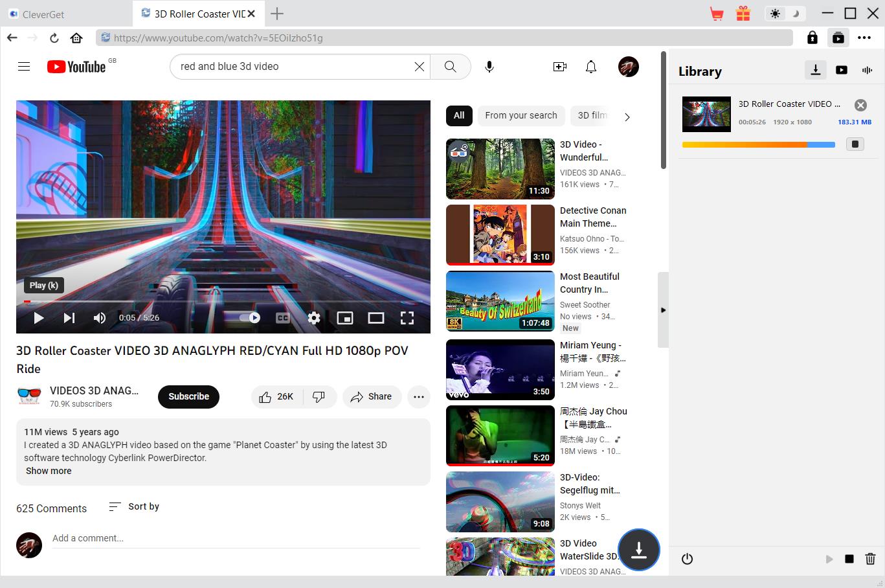Delete all tasks with trash icon
Viewport: 885px width, 588px height.
870,559
